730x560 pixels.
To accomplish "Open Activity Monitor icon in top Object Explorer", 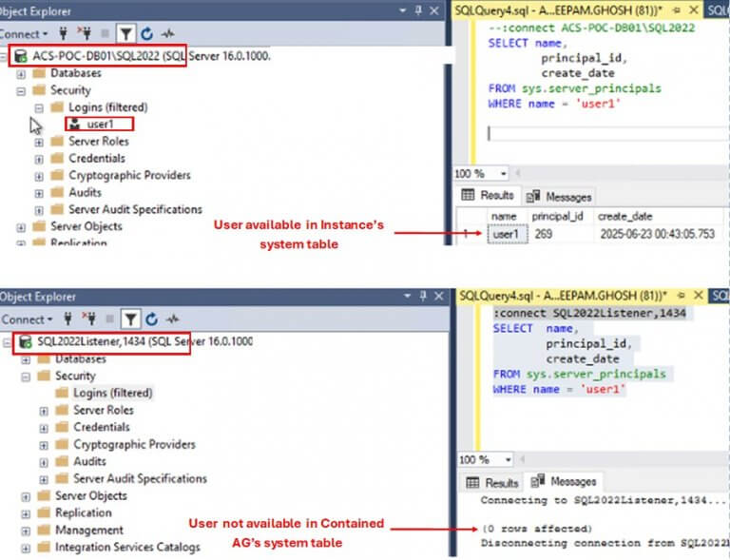I will (x=167, y=33).
